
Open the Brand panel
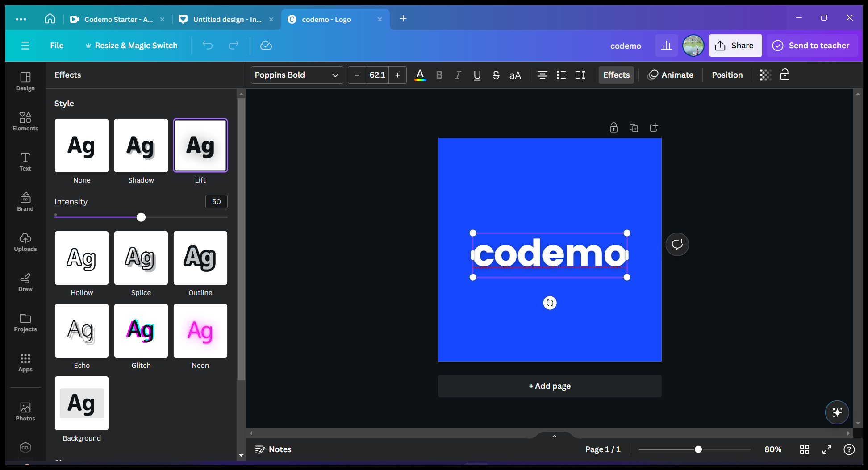coord(25,202)
